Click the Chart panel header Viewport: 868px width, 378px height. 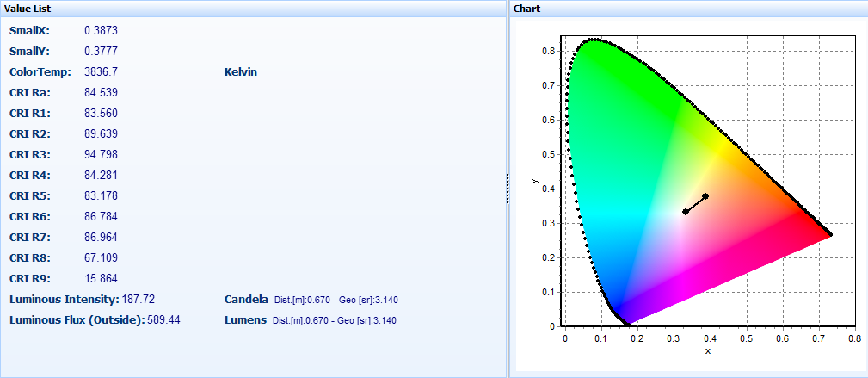(x=526, y=8)
